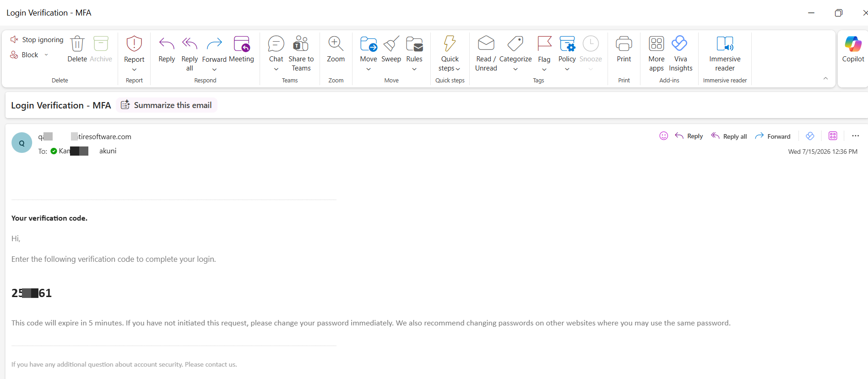This screenshot has height=379, width=868.
Task: Open the Viva icon in message header
Action: click(x=810, y=136)
